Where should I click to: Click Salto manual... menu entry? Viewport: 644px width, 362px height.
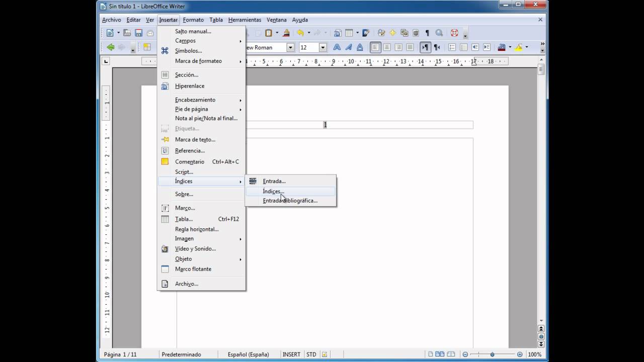coord(201,31)
